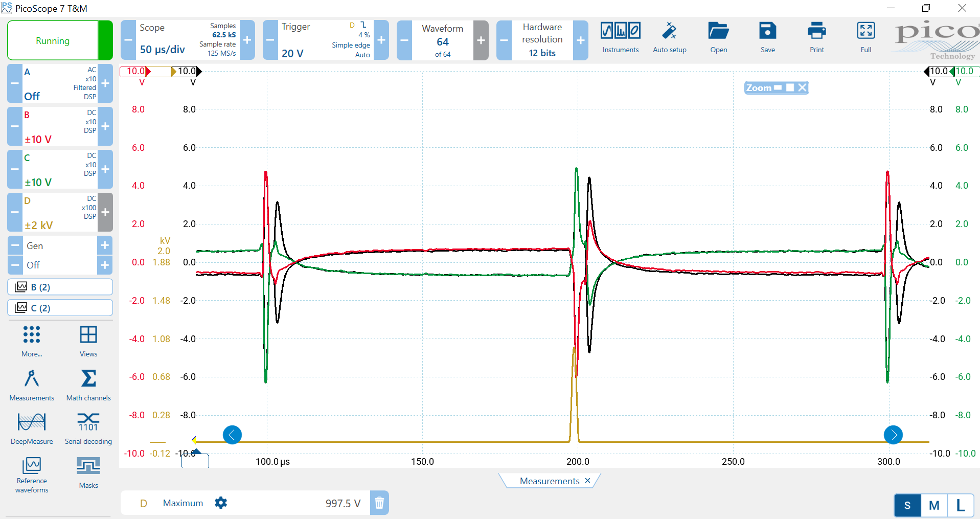Open the Trigger settings
The height and width of the screenshot is (519, 980).
(x=326, y=40)
